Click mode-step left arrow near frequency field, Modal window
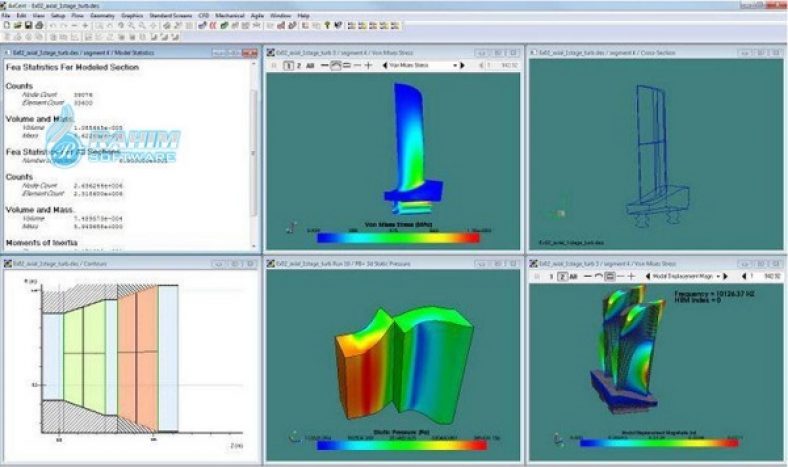The image size is (788, 467). pyautogui.click(x=744, y=276)
